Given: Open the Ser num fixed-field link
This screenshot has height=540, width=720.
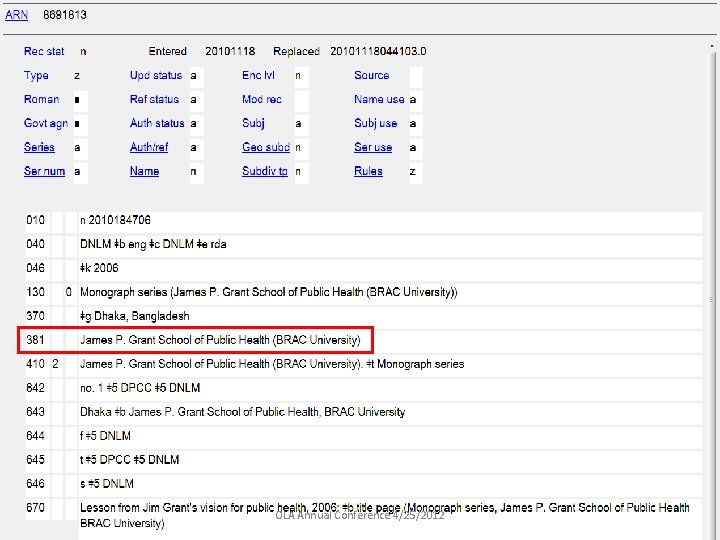Looking at the screenshot, I should [x=45, y=171].
